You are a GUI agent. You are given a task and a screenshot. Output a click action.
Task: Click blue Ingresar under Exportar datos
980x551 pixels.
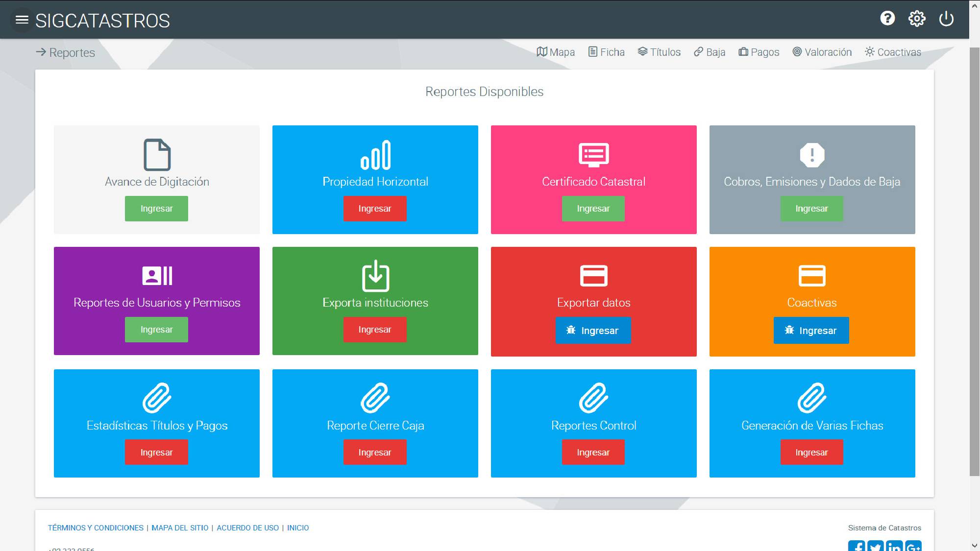(x=593, y=331)
